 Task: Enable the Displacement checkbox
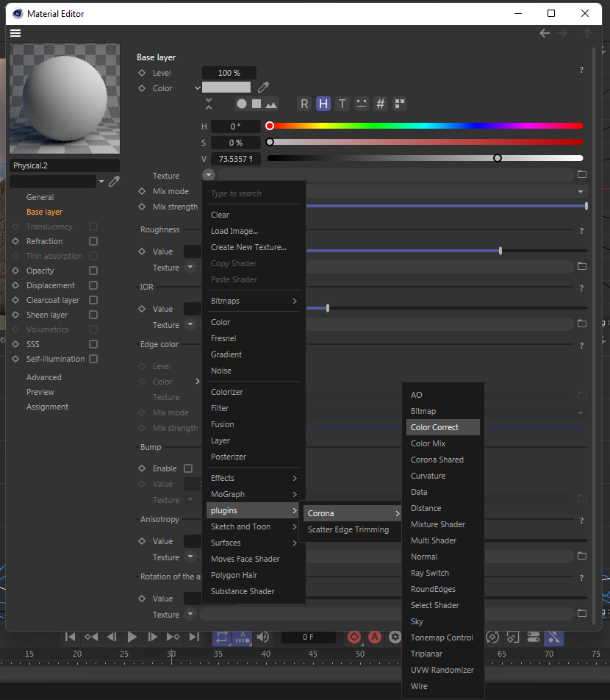coord(93,285)
